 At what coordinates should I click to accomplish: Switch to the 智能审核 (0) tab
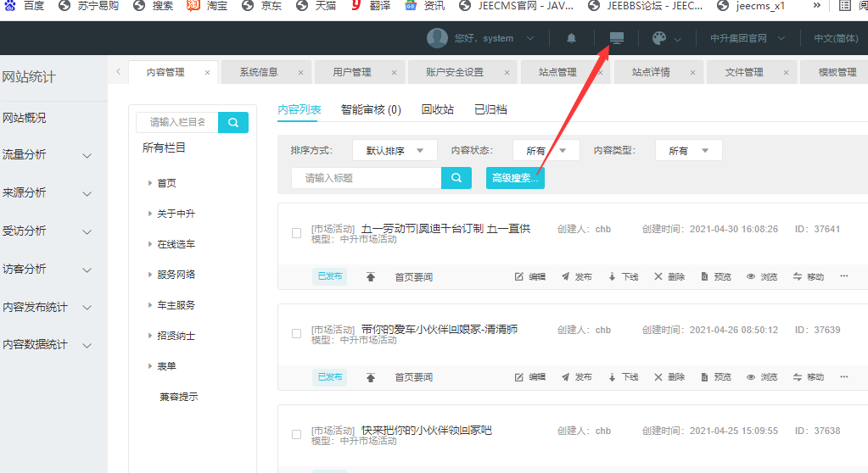point(371,109)
